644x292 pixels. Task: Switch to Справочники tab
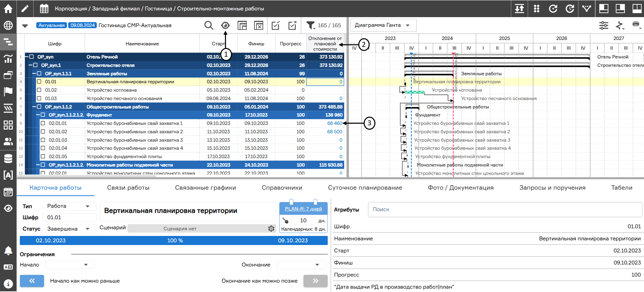coord(282,188)
